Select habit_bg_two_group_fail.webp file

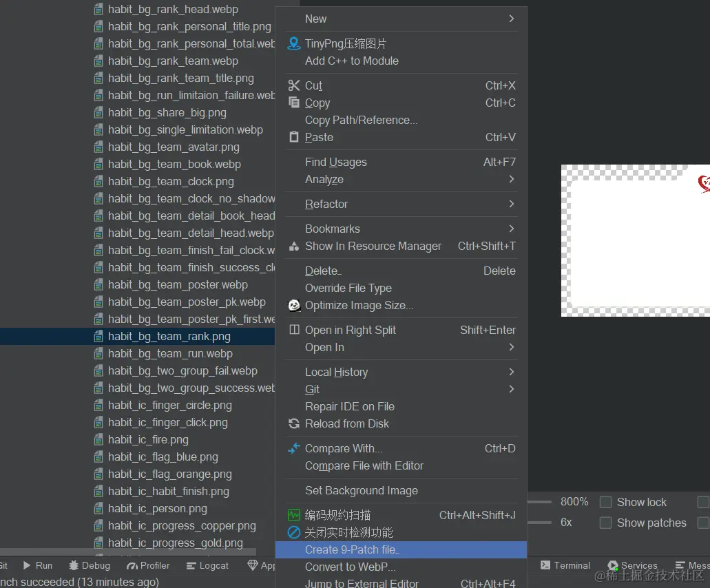[x=182, y=370]
